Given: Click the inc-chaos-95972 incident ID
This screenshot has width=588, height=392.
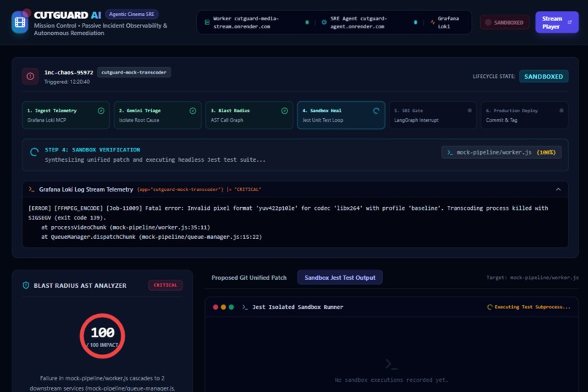Looking at the screenshot, I should point(69,73).
